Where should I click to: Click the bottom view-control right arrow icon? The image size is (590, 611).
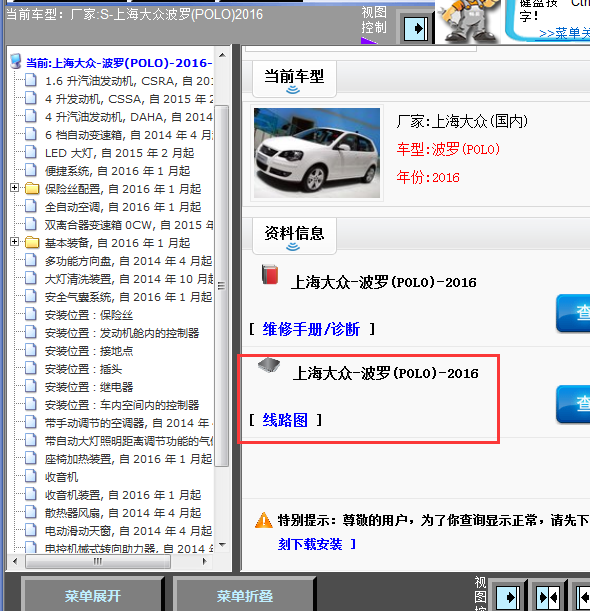[x=508, y=597]
